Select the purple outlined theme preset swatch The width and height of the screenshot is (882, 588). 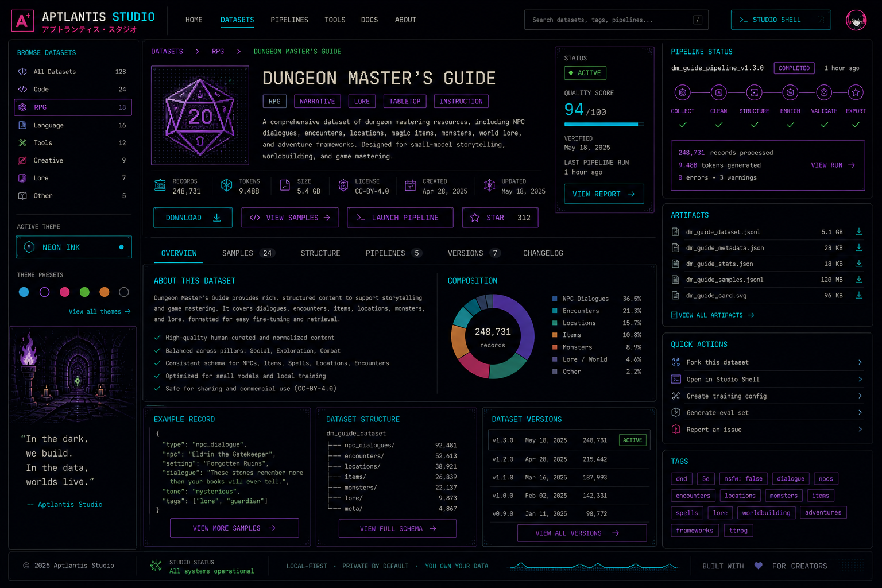coord(44,292)
